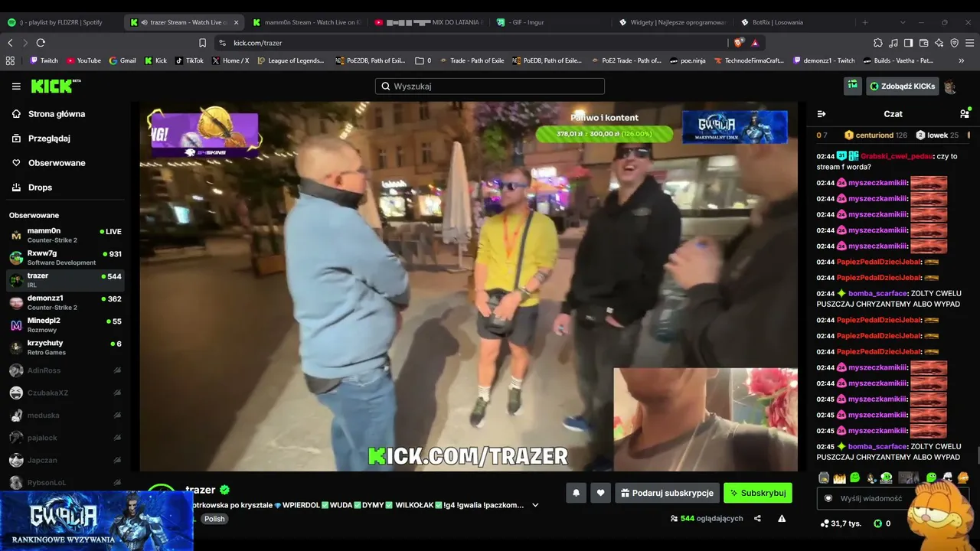Open the Kick sidebar hamburger menu
The height and width of the screenshot is (551, 980).
pos(16,86)
